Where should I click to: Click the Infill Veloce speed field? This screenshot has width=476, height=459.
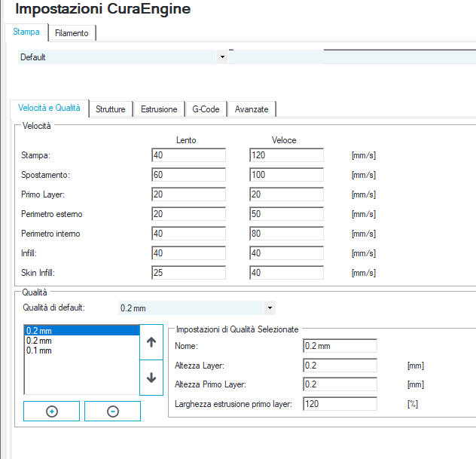(x=286, y=253)
